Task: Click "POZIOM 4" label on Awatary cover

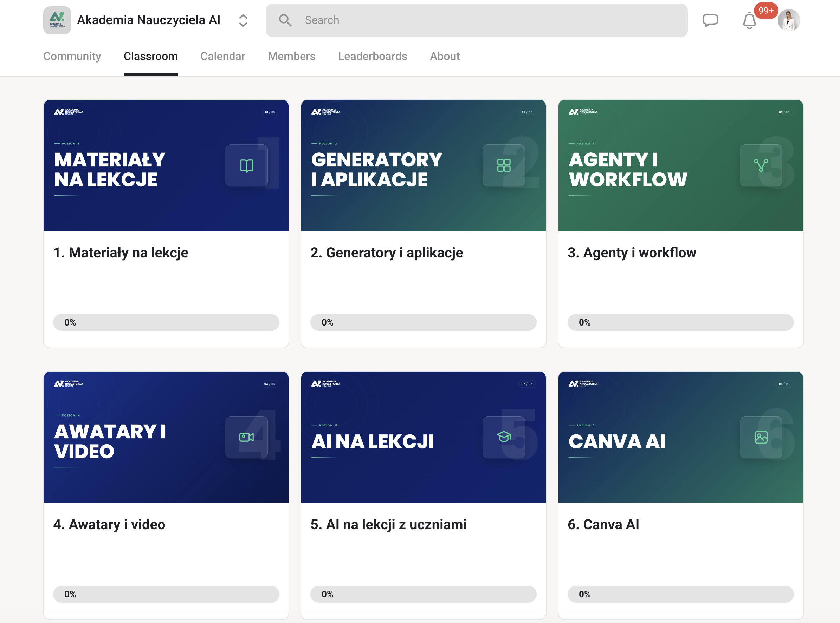Action: click(x=71, y=415)
